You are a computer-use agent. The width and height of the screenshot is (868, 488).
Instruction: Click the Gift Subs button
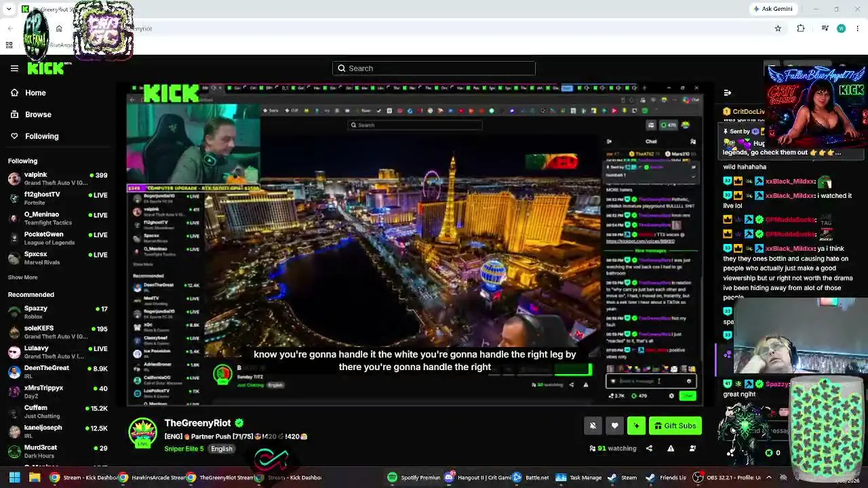point(675,426)
